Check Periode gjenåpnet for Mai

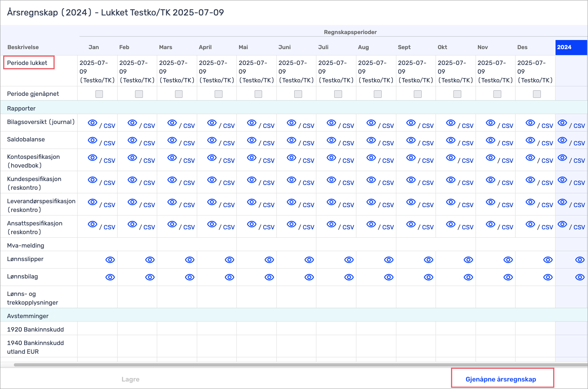tap(259, 94)
